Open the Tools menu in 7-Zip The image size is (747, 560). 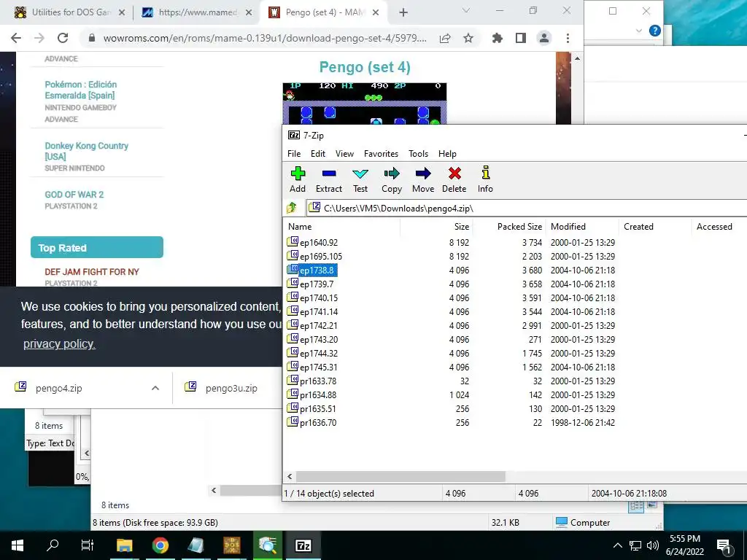[x=418, y=154]
